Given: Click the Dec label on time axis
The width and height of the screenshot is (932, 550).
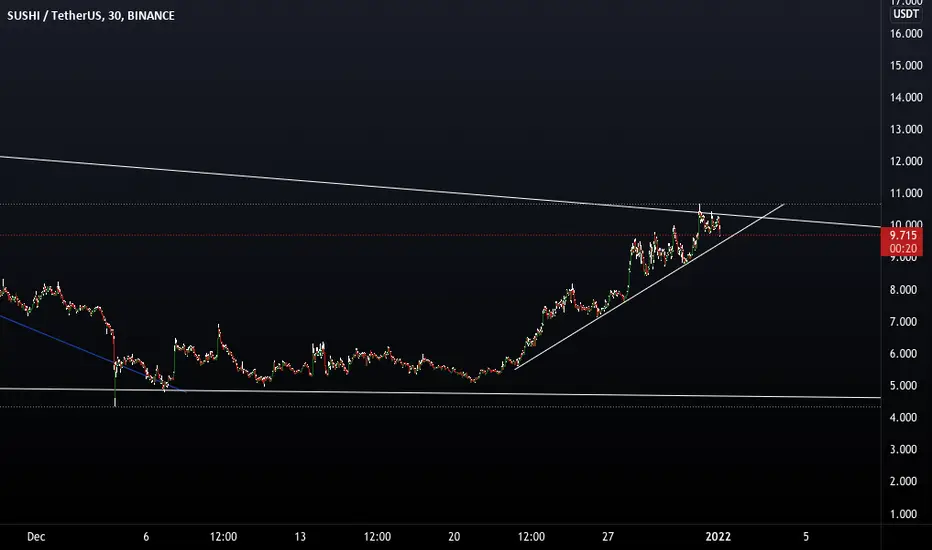Looking at the screenshot, I should pos(36,537).
